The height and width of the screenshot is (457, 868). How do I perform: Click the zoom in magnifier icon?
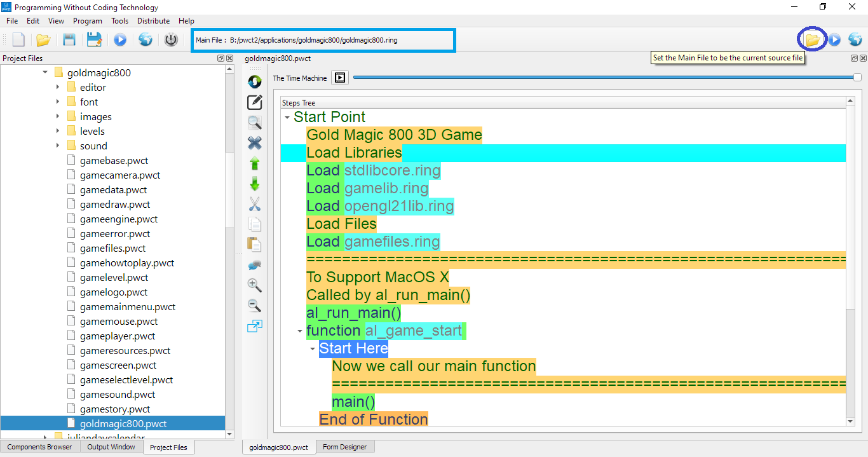[255, 285]
